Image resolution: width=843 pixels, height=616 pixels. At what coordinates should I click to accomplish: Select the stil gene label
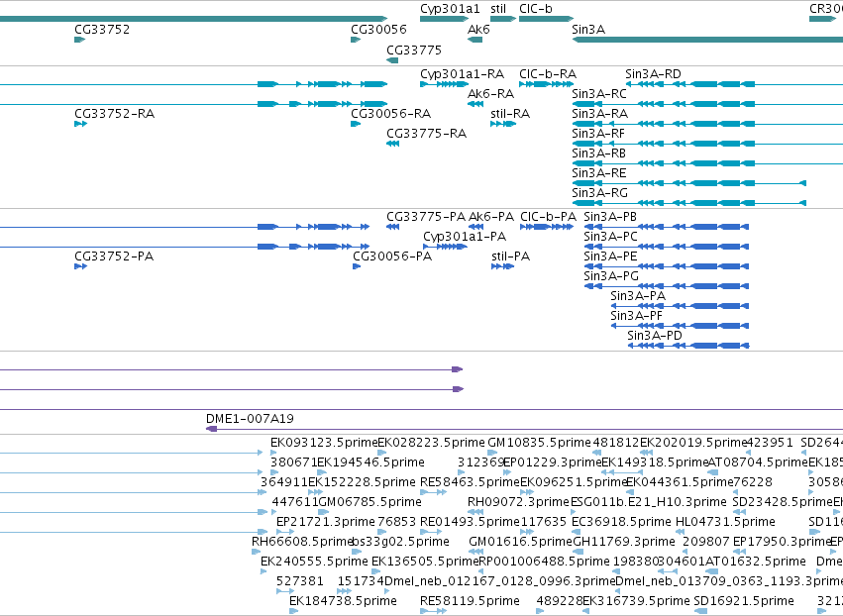tap(498, 9)
